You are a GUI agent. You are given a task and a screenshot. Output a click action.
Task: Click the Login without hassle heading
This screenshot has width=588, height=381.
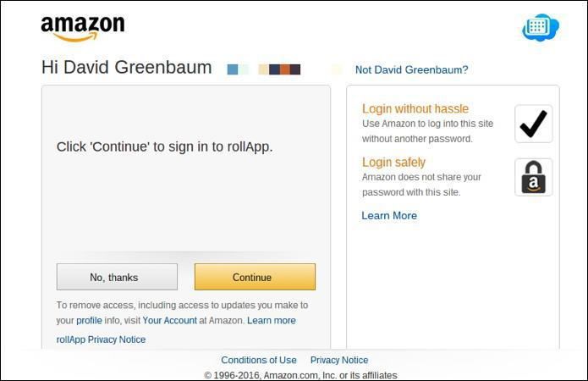click(x=415, y=108)
